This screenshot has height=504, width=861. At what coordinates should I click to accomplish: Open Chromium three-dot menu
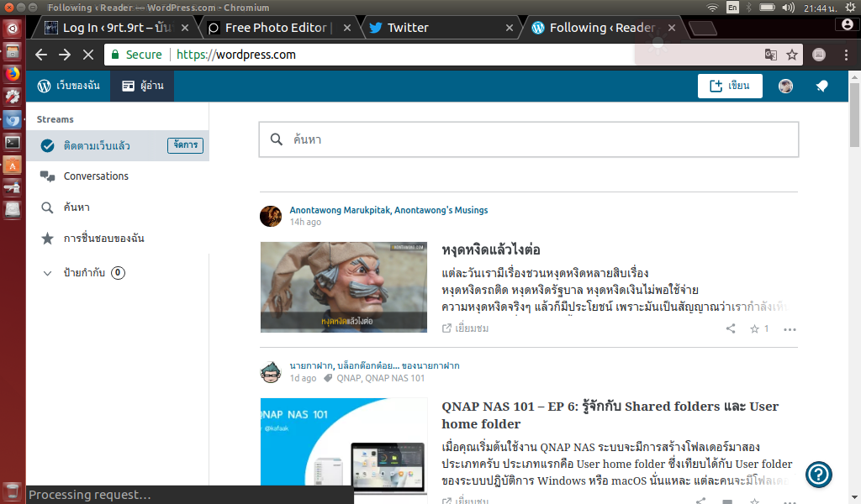[846, 55]
